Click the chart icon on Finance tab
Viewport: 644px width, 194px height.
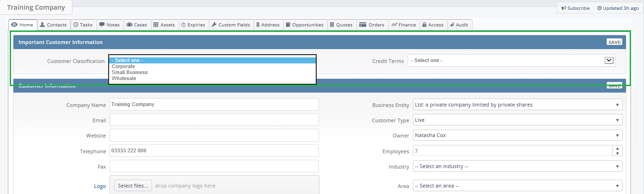(394, 25)
